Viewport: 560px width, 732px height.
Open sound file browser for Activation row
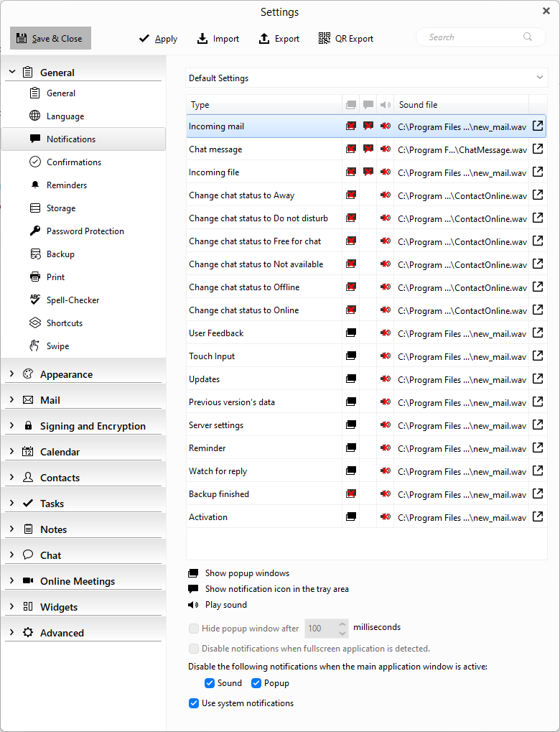coord(538,517)
